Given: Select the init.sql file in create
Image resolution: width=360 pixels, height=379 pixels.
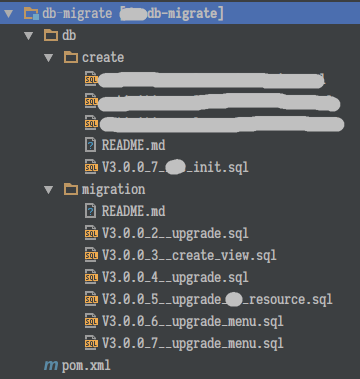Looking at the screenshot, I should pos(175,167).
